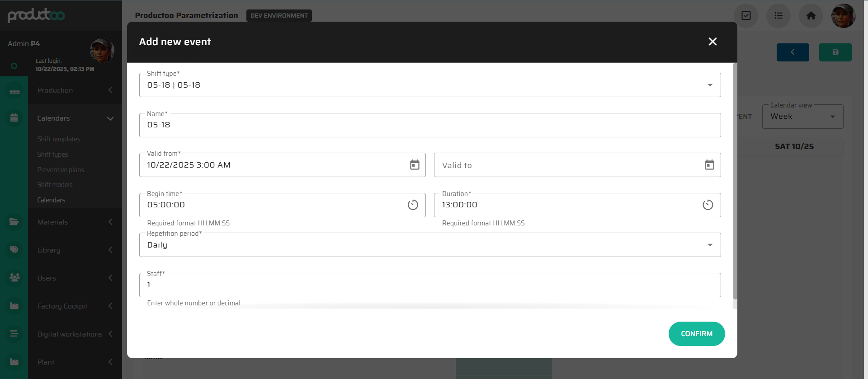Click the Begin time clock icon

pos(413,205)
